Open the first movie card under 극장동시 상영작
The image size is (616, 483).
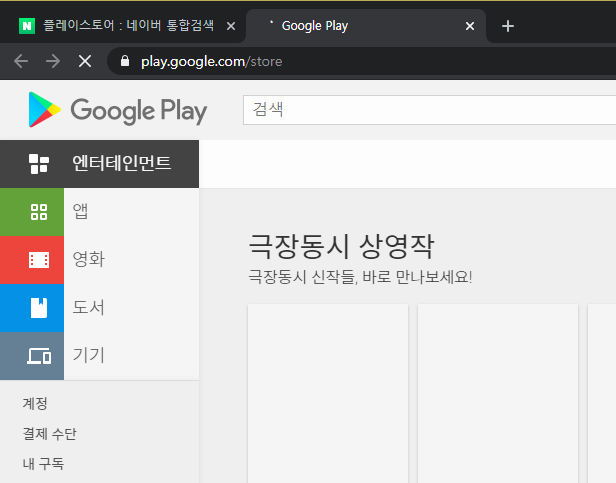[328, 393]
